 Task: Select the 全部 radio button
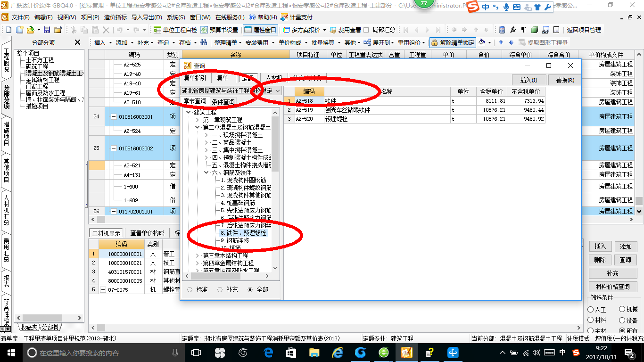250,290
